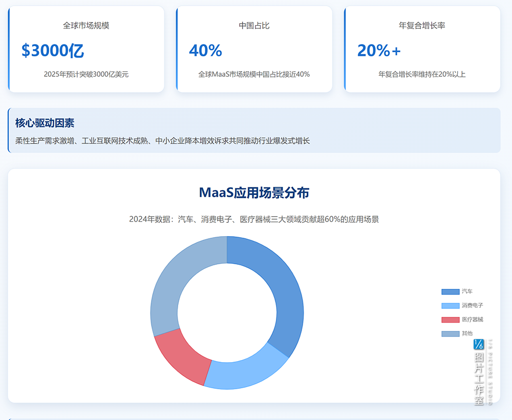Click the 40% China share figure
The width and height of the screenshot is (512, 420).
[205, 51]
